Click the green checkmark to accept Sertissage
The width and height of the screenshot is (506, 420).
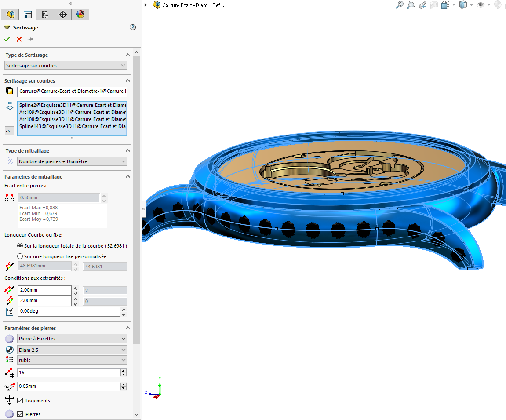pos(7,39)
